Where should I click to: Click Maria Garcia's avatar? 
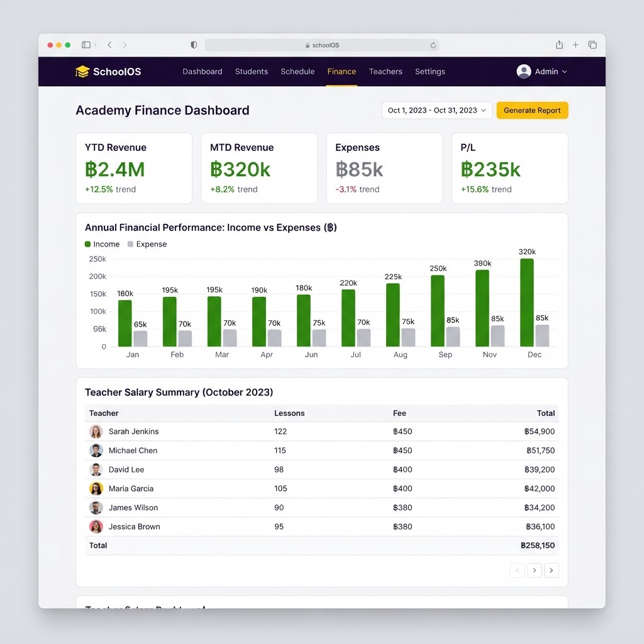[x=96, y=488]
